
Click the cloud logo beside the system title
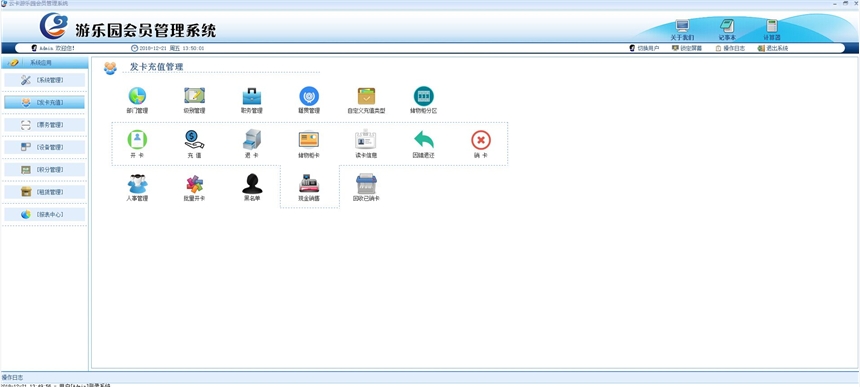pos(54,26)
